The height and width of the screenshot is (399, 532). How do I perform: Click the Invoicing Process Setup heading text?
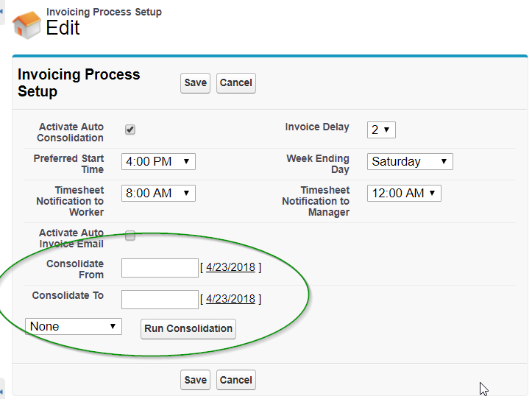click(79, 83)
